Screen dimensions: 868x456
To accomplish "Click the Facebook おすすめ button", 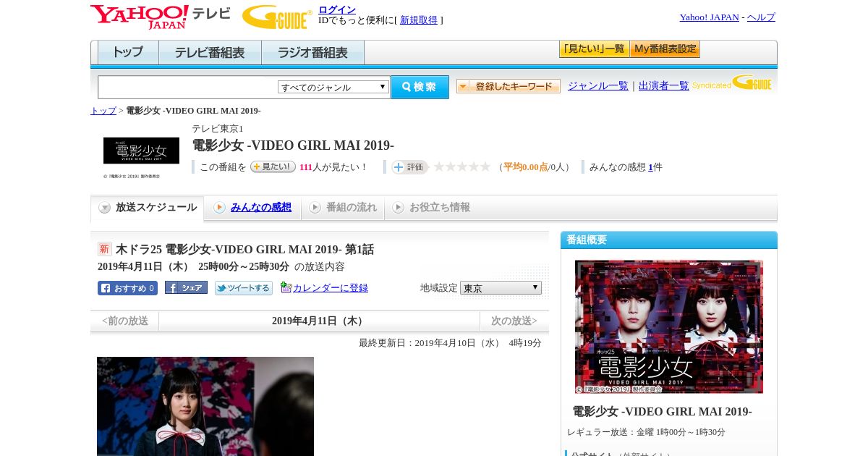I will coord(127,288).
